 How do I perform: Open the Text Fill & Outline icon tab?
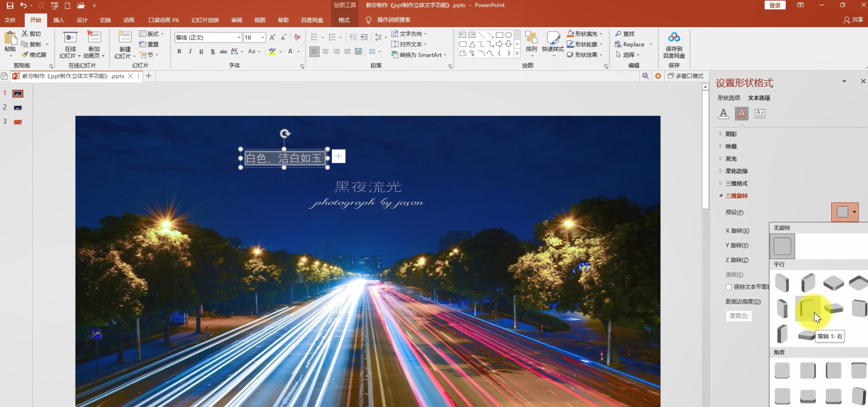723,113
